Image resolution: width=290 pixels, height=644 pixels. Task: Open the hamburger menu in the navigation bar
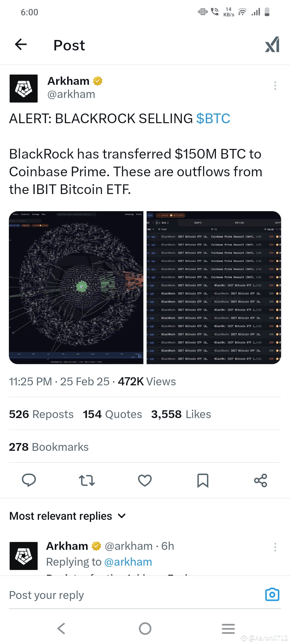tap(228, 628)
